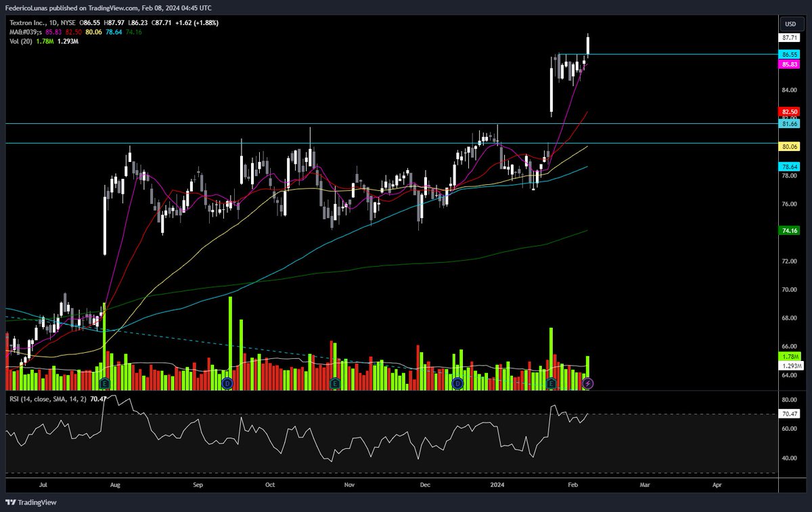The image size is (812, 512).
Task: Select the MA indicator legend name
Action: coord(26,31)
